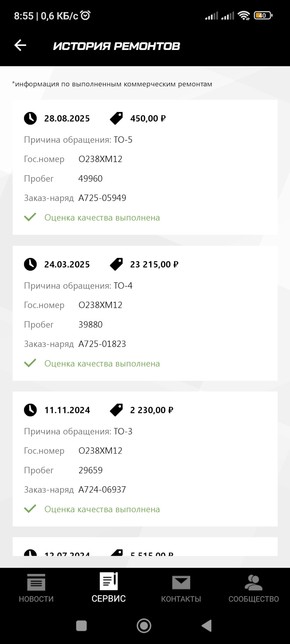Tap quality checkmark for order А725-01823
The width and height of the screenshot is (290, 644).
[30, 363]
